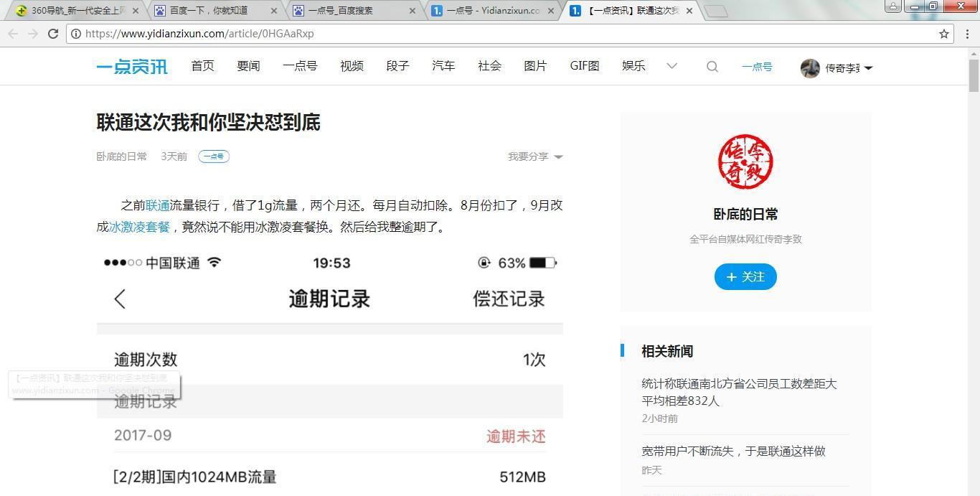Click the reload page icon
Viewport: 980px width, 496px height.
point(53,33)
